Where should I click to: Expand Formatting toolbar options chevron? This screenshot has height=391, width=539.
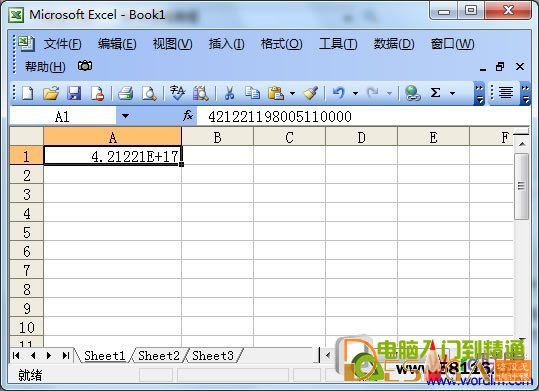[525, 93]
